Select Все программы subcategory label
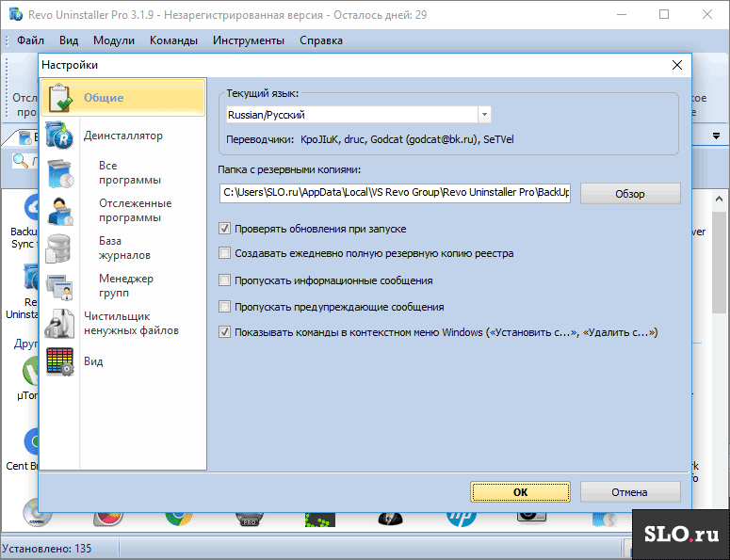 (129, 172)
